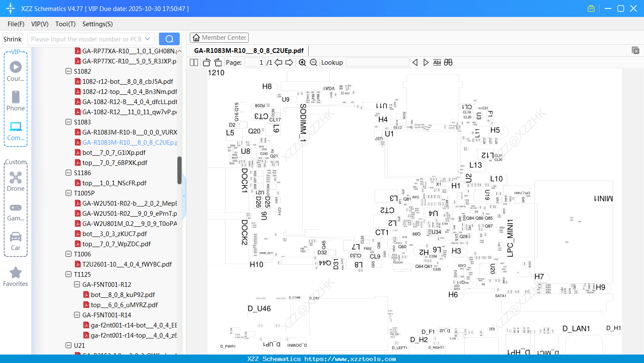This screenshot has height=363, width=644.
Task: Collapse the S1186 tree folder
Action: tap(69, 173)
